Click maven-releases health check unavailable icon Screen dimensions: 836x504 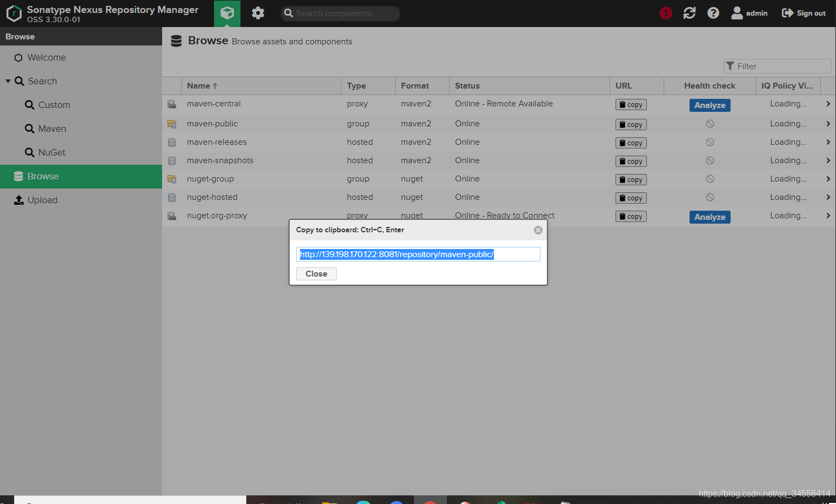pos(710,142)
